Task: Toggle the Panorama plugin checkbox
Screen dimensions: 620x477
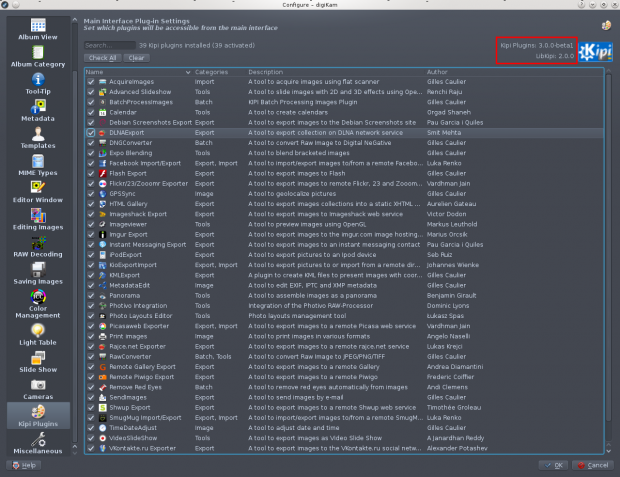Action: click(91, 295)
